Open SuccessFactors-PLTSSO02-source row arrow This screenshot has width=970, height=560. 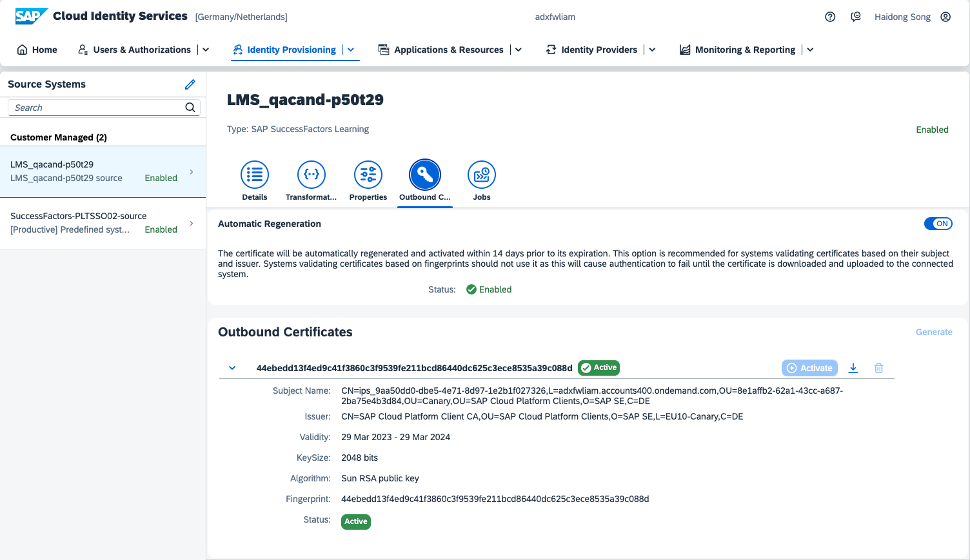[x=192, y=223]
